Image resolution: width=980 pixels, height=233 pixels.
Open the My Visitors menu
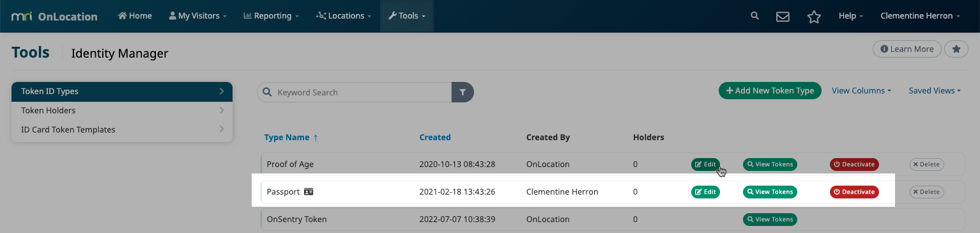[198, 16]
